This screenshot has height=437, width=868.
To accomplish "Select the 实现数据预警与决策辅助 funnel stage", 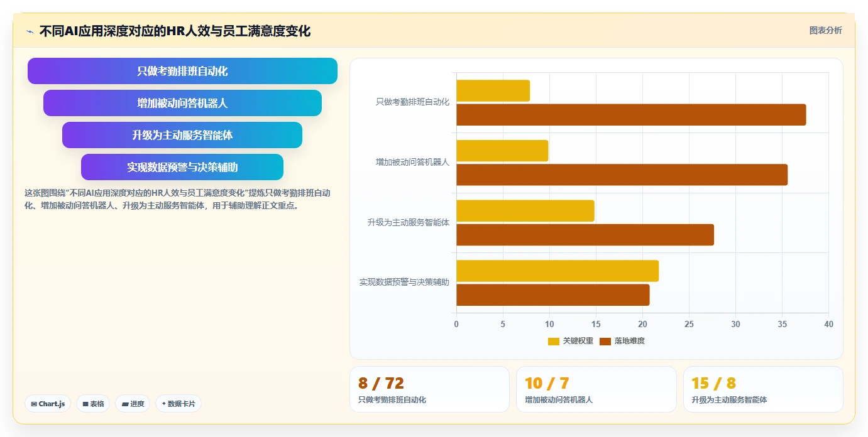I will 182,167.
